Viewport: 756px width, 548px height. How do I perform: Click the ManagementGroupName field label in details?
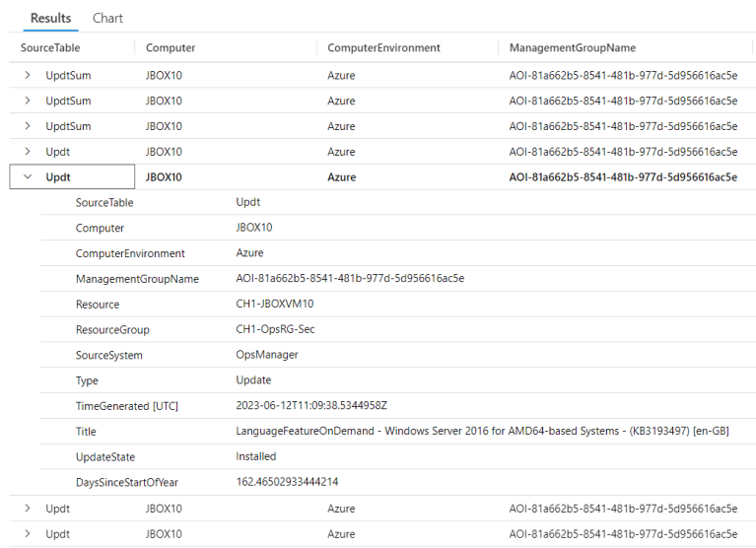137,279
